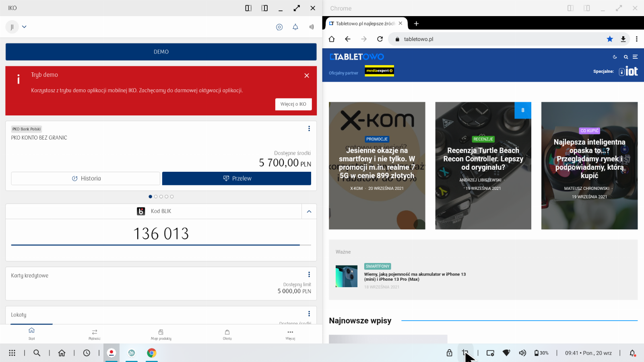Toggle bookmark star in Chrome

pyautogui.click(x=610, y=39)
